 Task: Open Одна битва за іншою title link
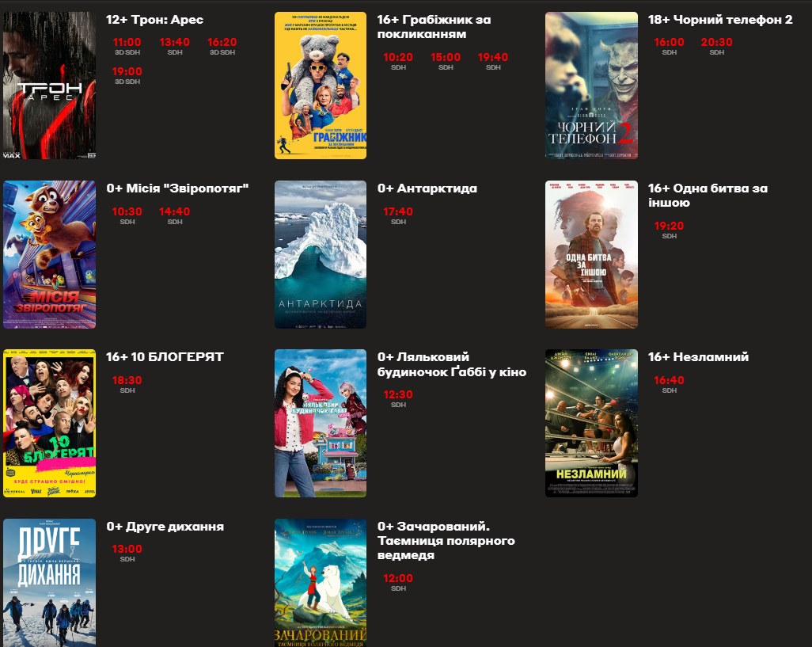[708, 196]
